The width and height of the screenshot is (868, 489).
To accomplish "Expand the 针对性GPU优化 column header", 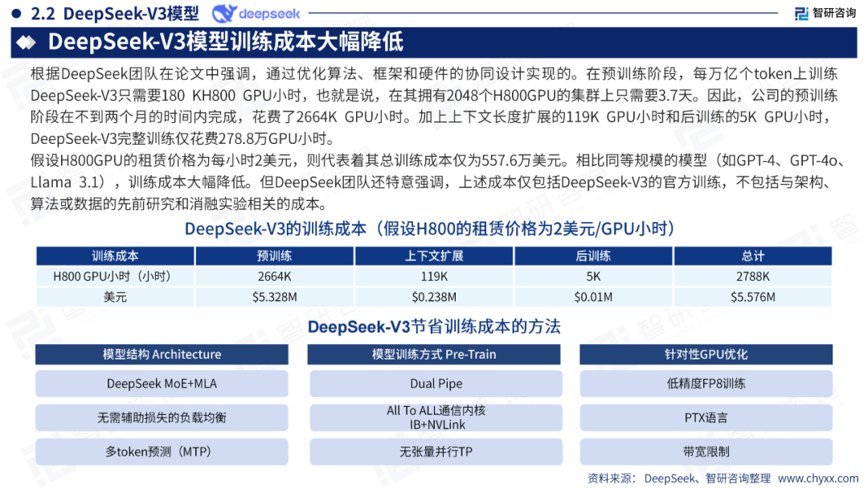I will coord(705,354).
